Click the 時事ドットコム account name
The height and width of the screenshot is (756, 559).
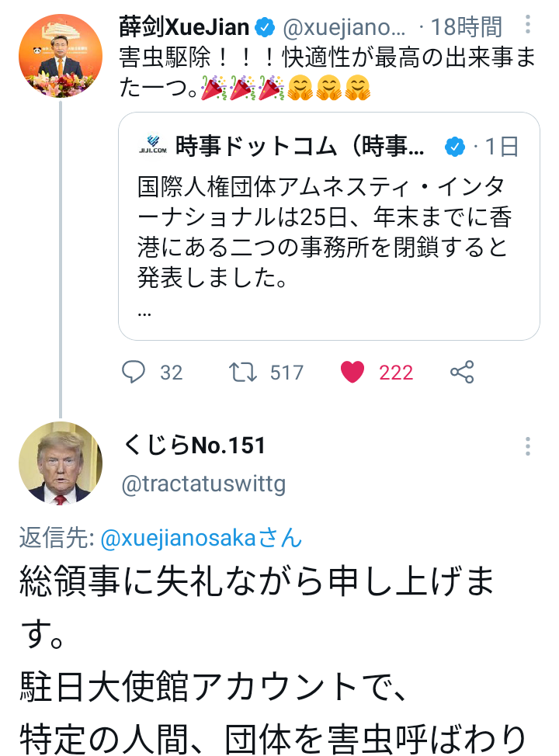pos(300,146)
